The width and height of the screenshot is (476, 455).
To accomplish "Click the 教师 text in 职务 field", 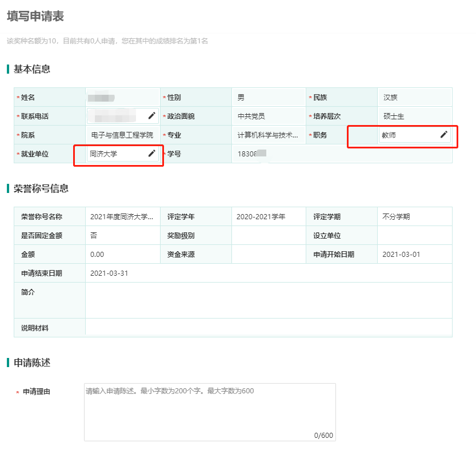I will pyautogui.click(x=389, y=135).
